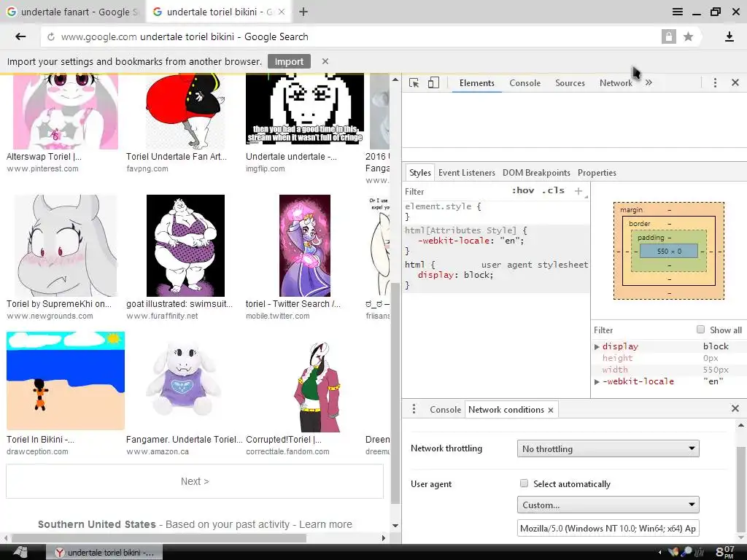The height and width of the screenshot is (560, 747).
Task: Close the Network conditions drawer tab
Action: pos(551,410)
